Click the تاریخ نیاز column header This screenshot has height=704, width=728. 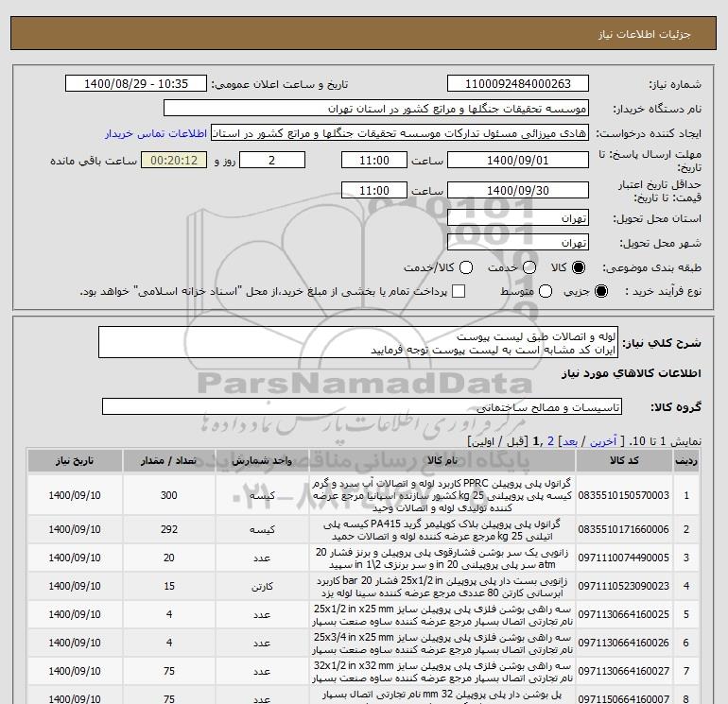click(x=75, y=461)
